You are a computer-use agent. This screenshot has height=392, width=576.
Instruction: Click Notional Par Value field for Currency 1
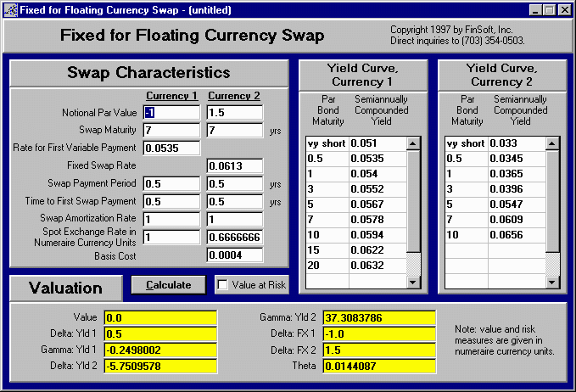[171, 113]
